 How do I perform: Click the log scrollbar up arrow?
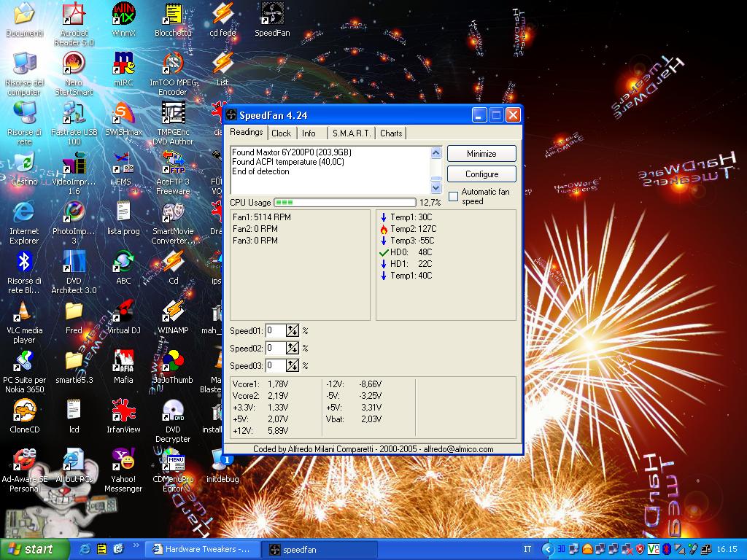click(x=436, y=153)
